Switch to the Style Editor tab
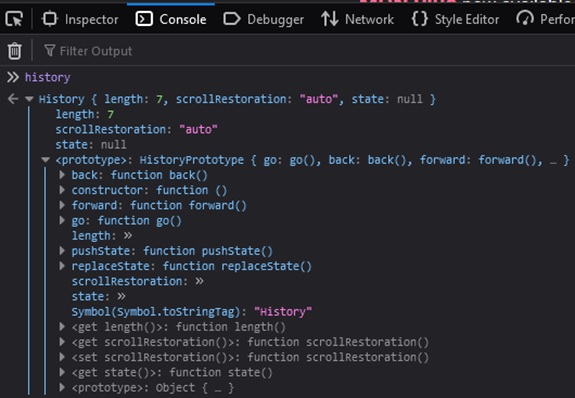The height and width of the screenshot is (398, 575). (455, 19)
